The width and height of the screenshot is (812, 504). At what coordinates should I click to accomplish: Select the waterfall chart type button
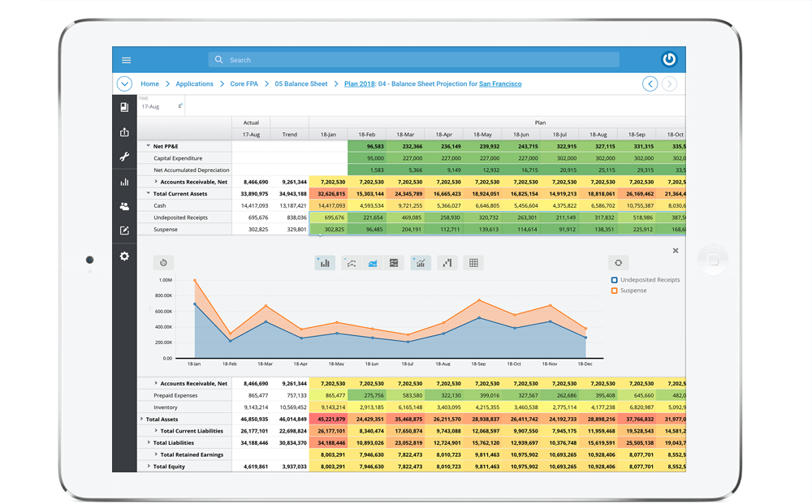pyautogui.click(x=447, y=263)
